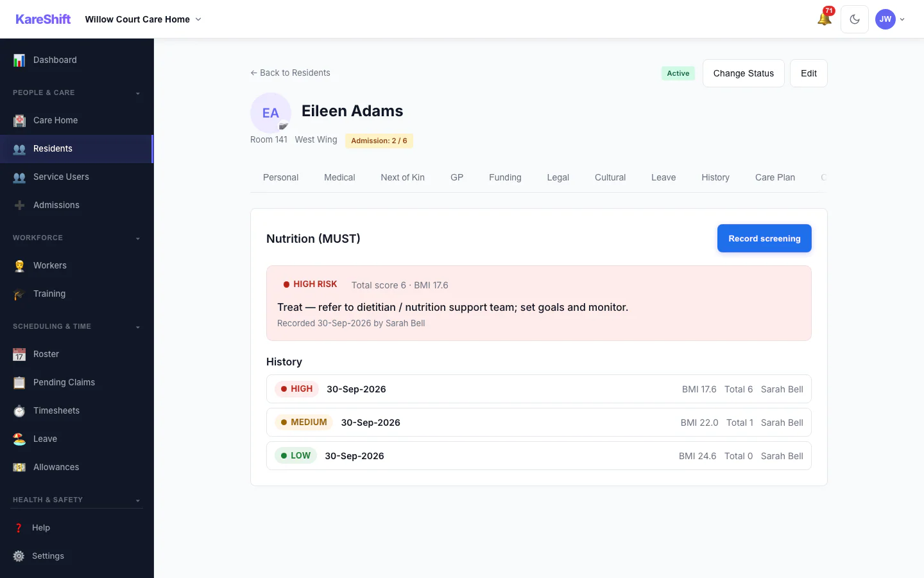Select the Legal tab
This screenshot has height=578, width=924.
click(x=558, y=177)
